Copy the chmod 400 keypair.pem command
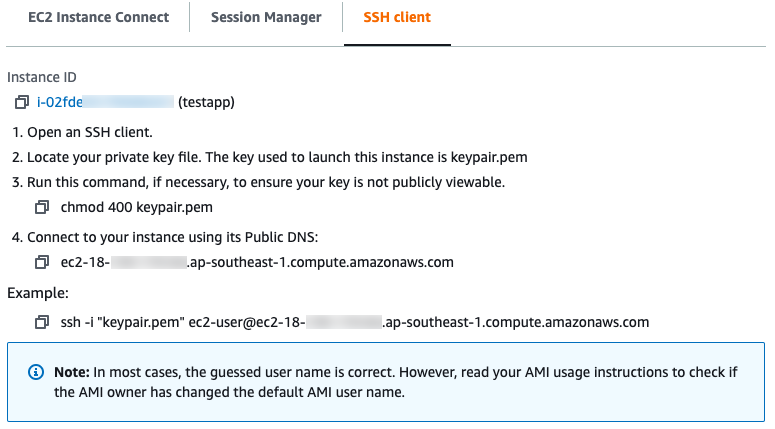The height and width of the screenshot is (429, 775). (42, 207)
